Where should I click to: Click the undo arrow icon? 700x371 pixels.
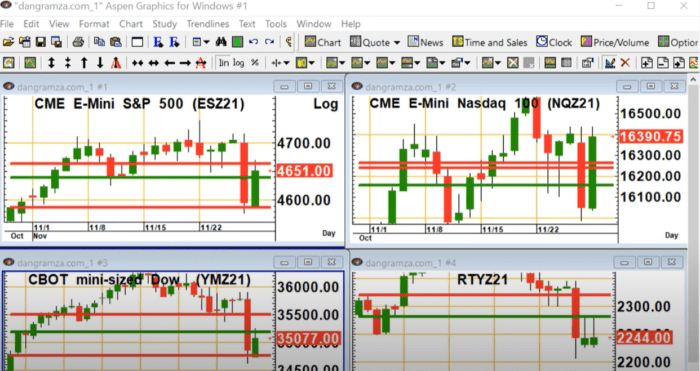pos(253,42)
